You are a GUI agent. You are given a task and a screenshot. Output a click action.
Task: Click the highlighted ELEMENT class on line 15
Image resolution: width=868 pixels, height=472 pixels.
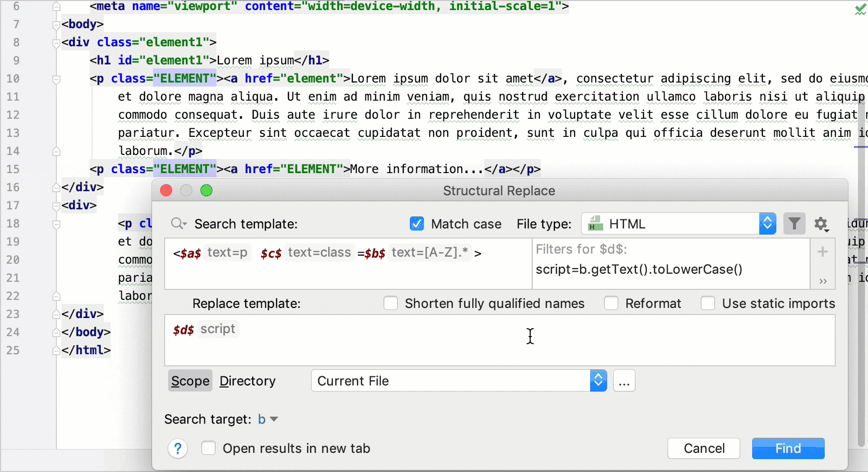[x=185, y=169]
